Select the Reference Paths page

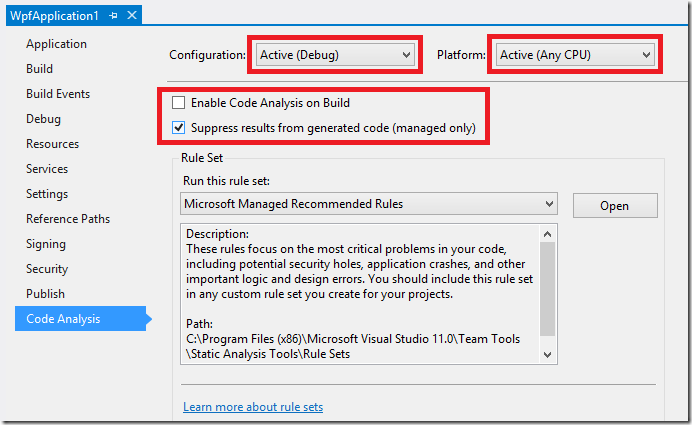pos(68,219)
